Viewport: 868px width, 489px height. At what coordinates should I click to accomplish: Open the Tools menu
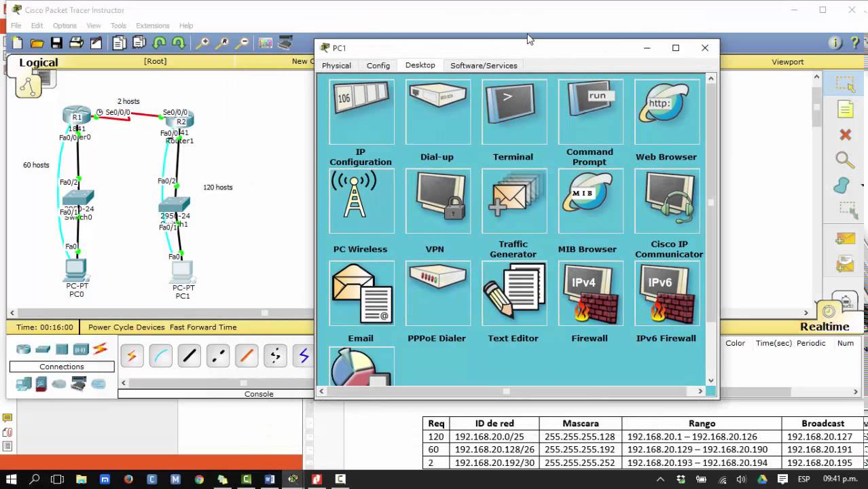tap(118, 26)
